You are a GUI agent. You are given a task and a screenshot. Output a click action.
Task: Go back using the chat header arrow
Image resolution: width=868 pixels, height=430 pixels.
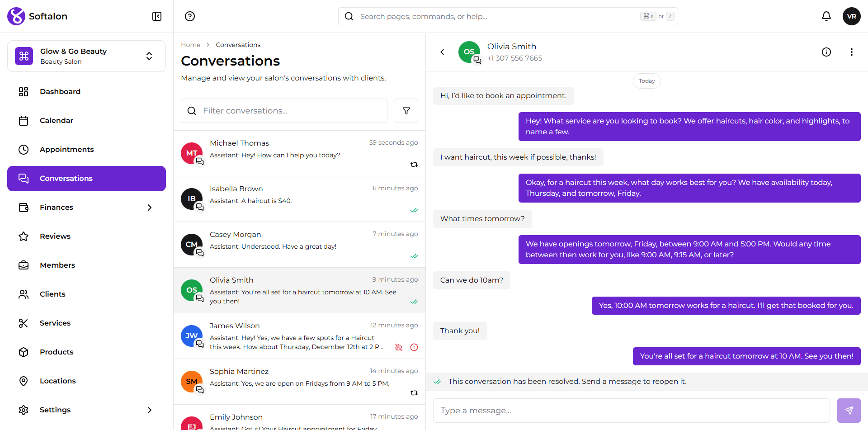coord(442,52)
